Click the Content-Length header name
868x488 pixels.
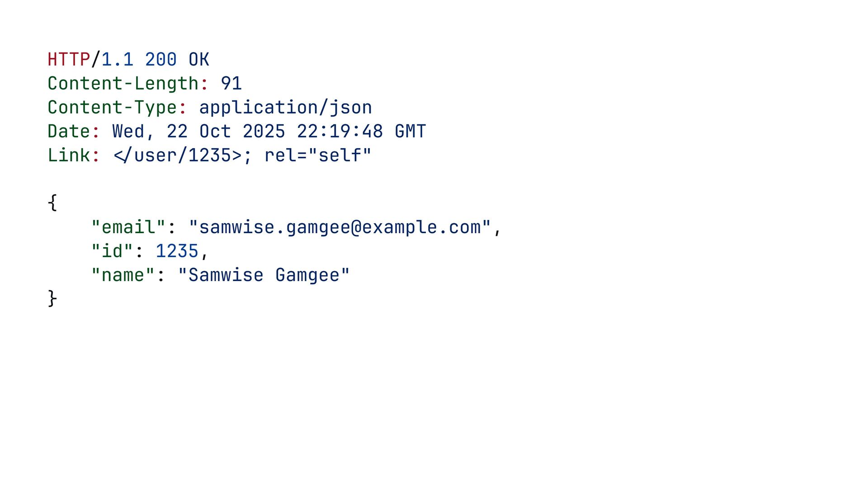point(123,84)
